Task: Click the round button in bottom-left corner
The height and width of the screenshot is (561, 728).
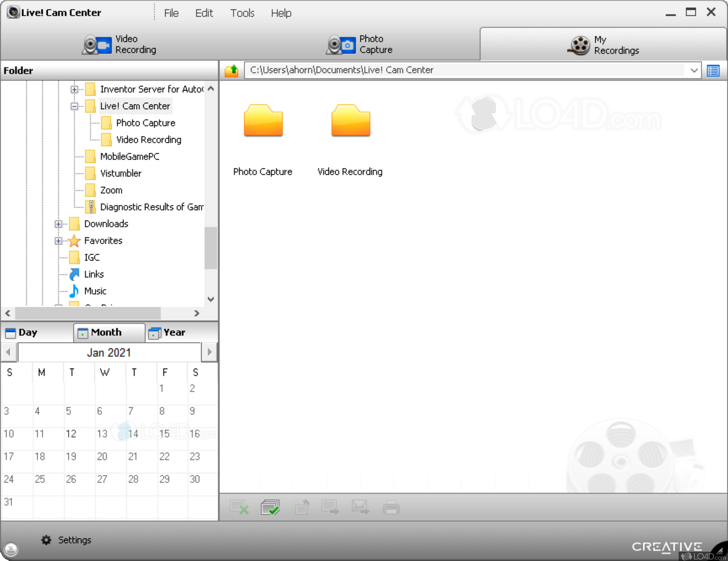Action: tap(11, 550)
